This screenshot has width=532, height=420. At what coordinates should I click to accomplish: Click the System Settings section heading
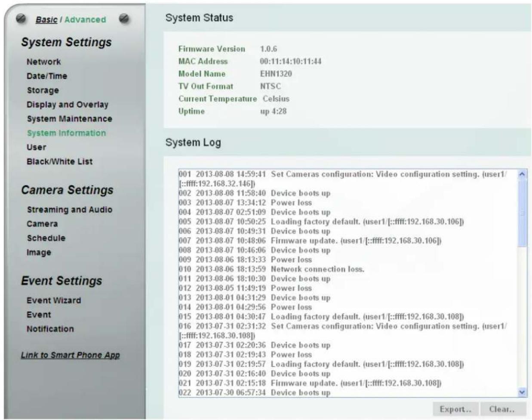coord(66,42)
